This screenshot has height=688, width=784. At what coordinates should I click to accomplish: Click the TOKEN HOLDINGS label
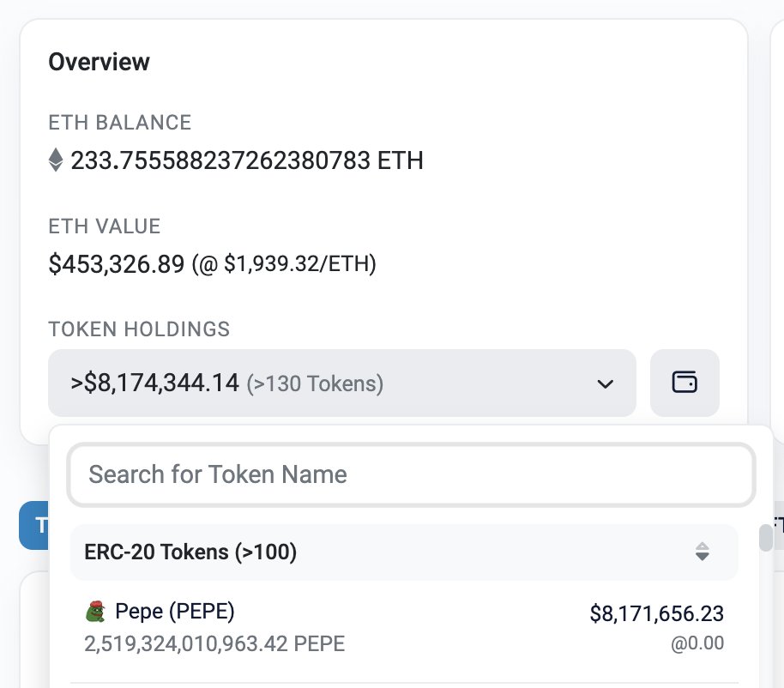click(139, 329)
